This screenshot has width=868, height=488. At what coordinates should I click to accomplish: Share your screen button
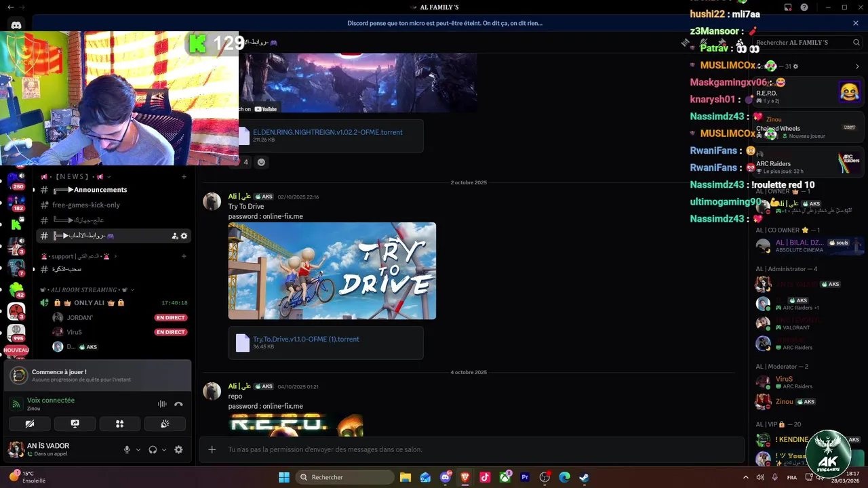coord(75,424)
